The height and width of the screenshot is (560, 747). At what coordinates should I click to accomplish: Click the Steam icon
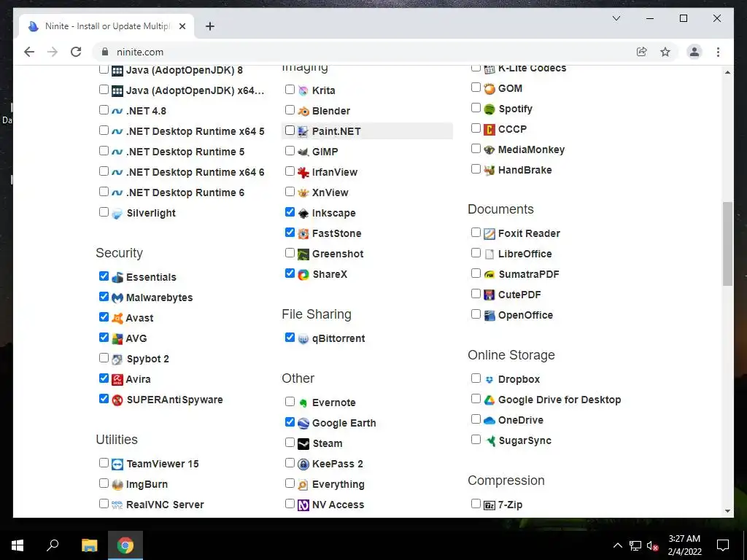(303, 444)
